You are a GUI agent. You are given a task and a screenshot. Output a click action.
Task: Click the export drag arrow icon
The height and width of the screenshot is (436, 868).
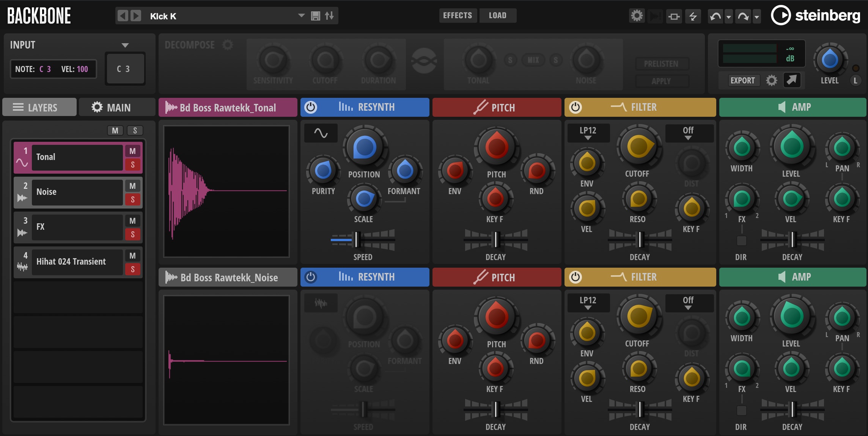792,80
